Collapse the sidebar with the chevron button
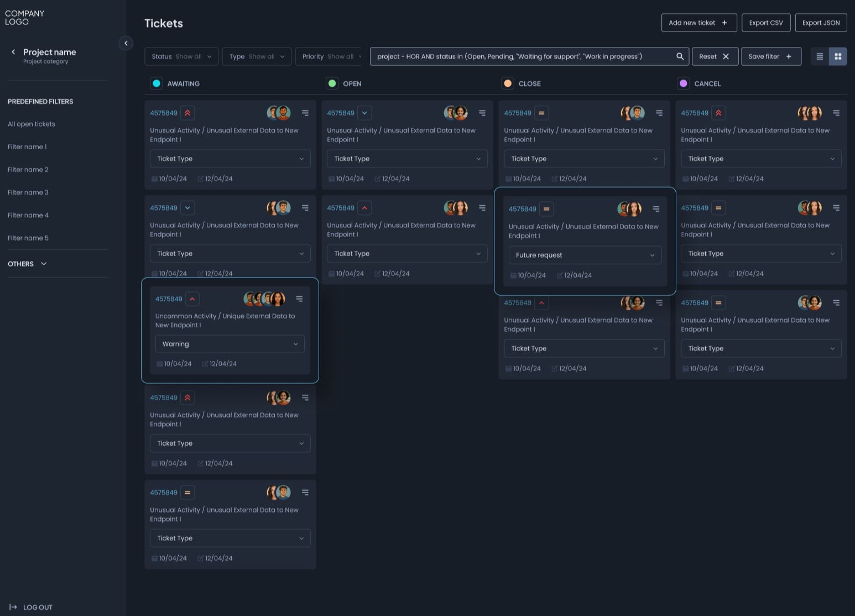Viewport: 855px width, 616px height. [x=126, y=43]
